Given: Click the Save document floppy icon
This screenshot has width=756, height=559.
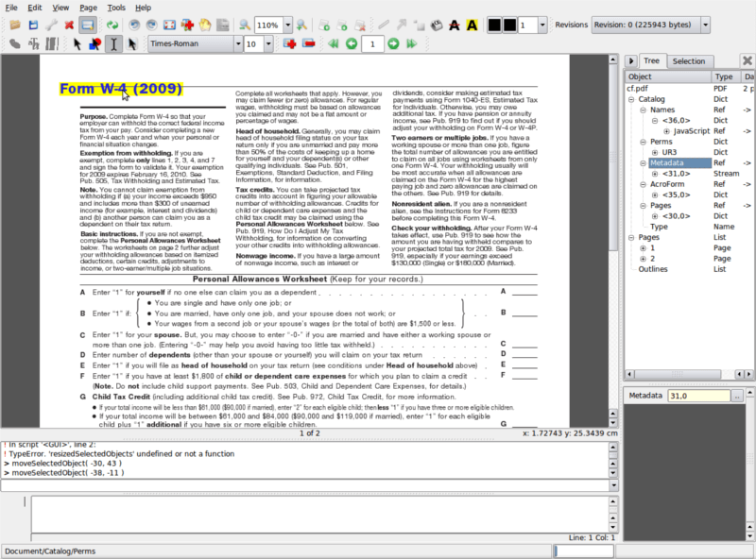Looking at the screenshot, I should coord(32,25).
